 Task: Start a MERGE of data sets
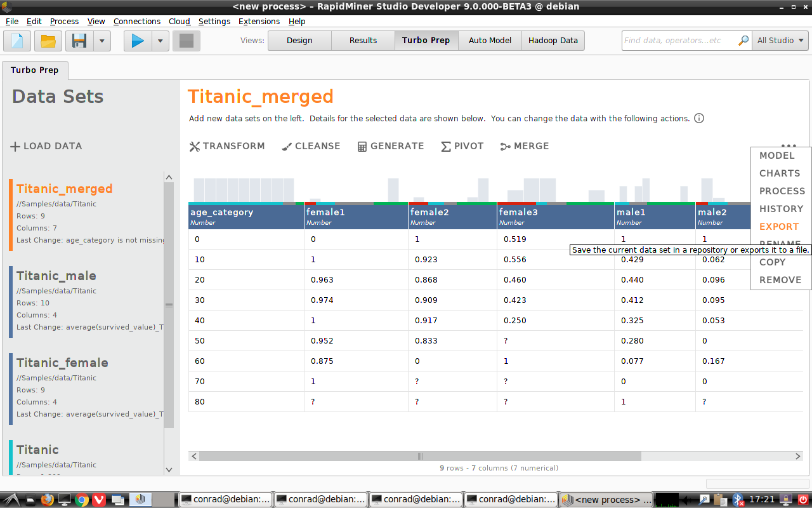point(524,146)
